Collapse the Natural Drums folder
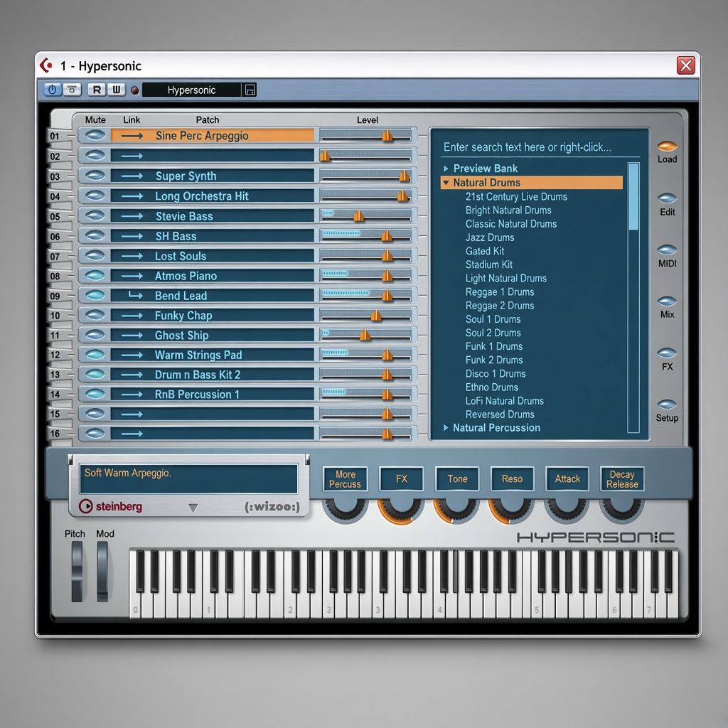Viewport: 728px width, 728px height. pos(446,183)
